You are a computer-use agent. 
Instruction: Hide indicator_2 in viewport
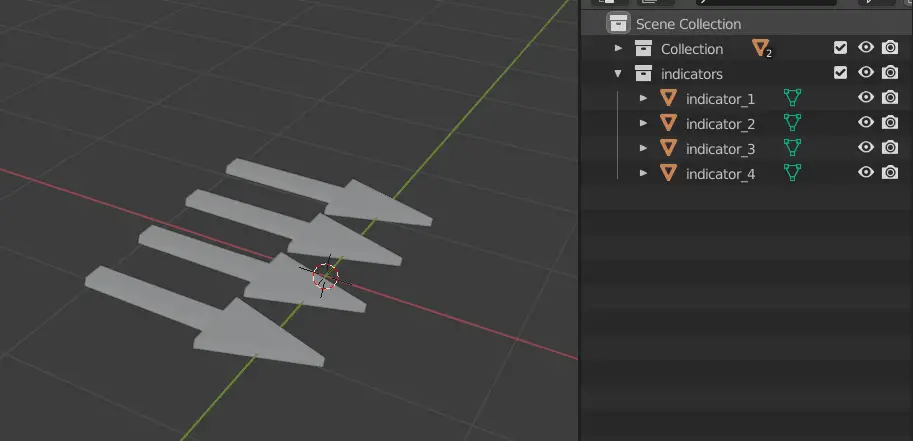click(866, 123)
